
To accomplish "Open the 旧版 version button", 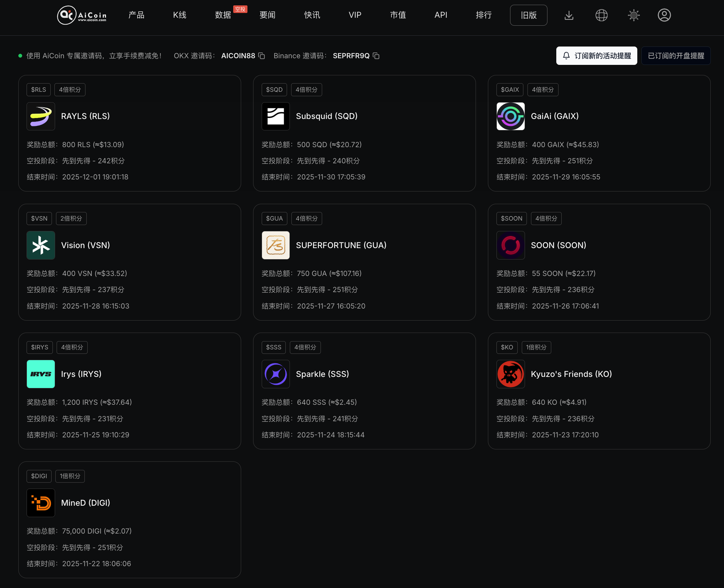I will (528, 15).
